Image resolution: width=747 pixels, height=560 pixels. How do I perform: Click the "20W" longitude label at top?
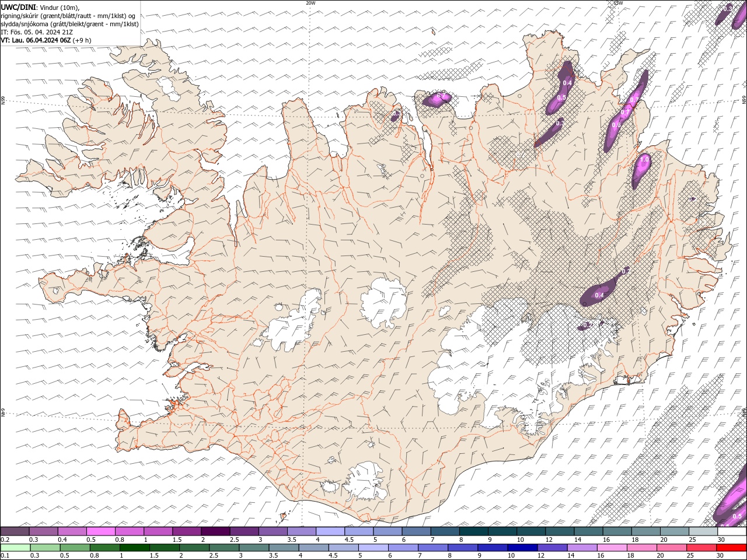click(x=311, y=3)
